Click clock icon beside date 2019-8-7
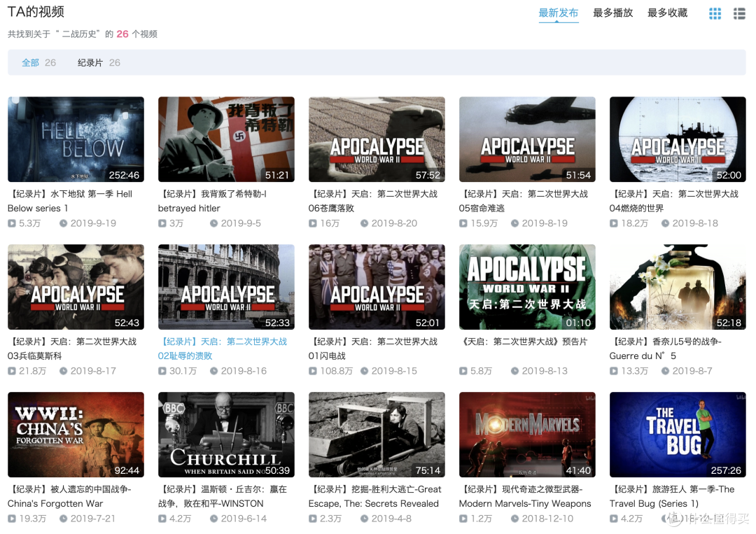Image resolution: width=756 pixels, height=534 pixels. tap(666, 371)
